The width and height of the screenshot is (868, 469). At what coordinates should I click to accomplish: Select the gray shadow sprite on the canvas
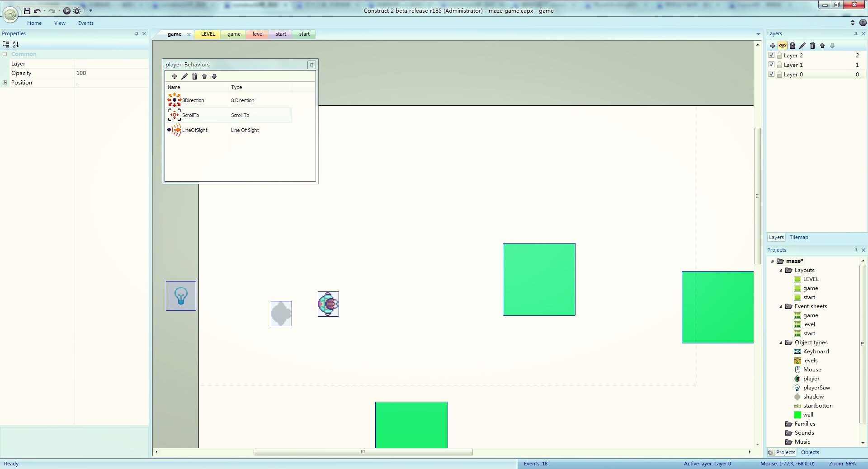point(281,314)
